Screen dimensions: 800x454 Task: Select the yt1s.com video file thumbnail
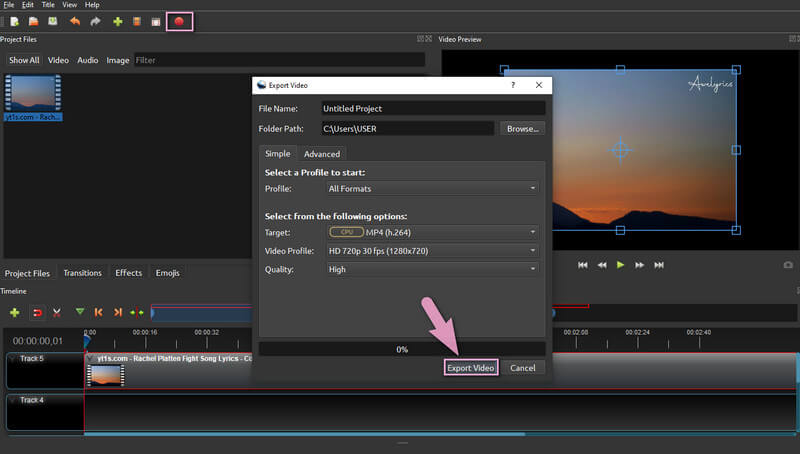pos(33,93)
